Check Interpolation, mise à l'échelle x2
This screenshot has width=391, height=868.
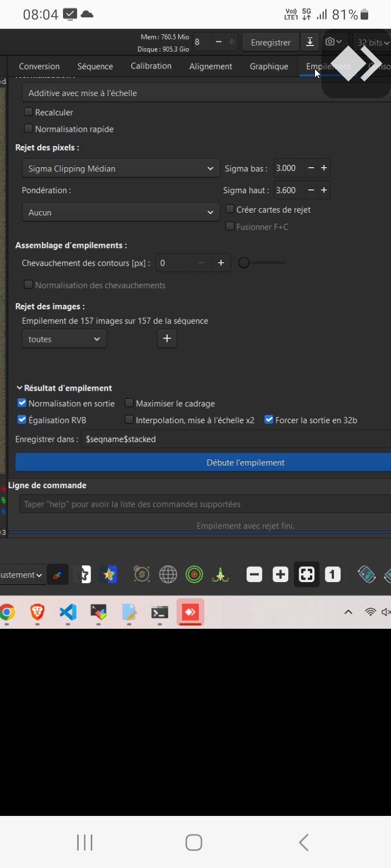pyautogui.click(x=129, y=420)
